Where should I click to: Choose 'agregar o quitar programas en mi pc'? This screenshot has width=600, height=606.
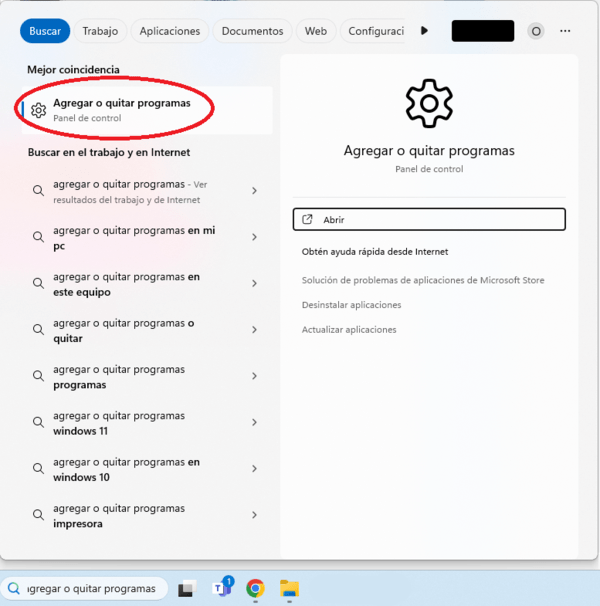[147, 237]
